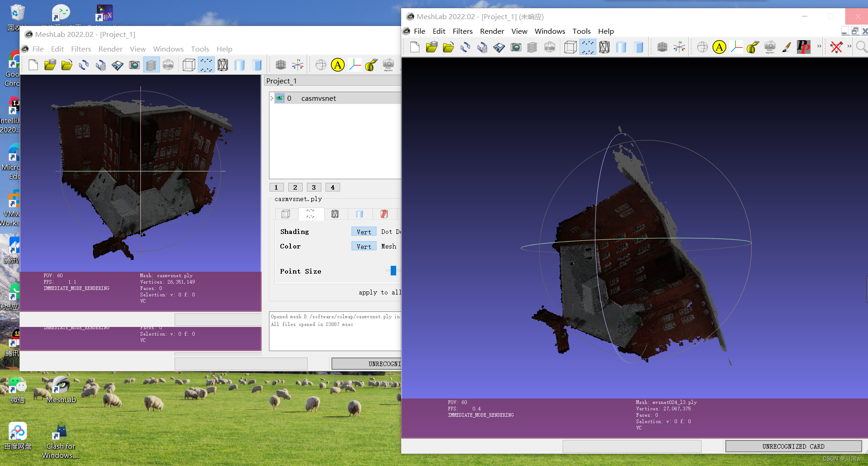Open Windows menu in left MeshLab window
The width and height of the screenshot is (868, 466).
point(168,49)
